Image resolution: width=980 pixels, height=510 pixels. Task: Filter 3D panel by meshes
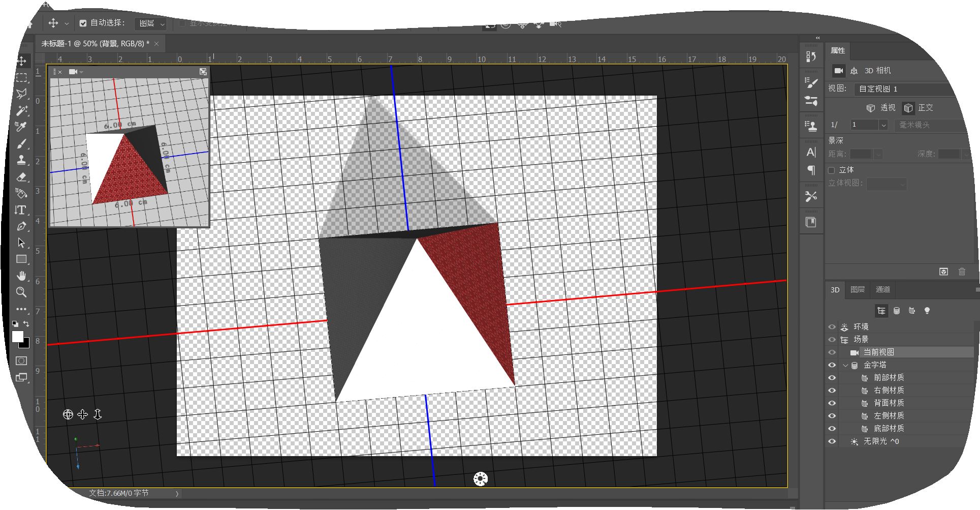897,311
